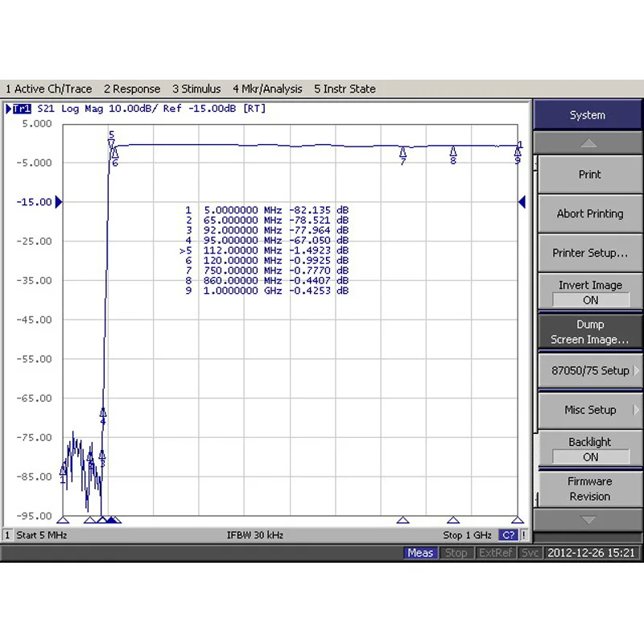Click the Stop status indicator

(456, 553)
